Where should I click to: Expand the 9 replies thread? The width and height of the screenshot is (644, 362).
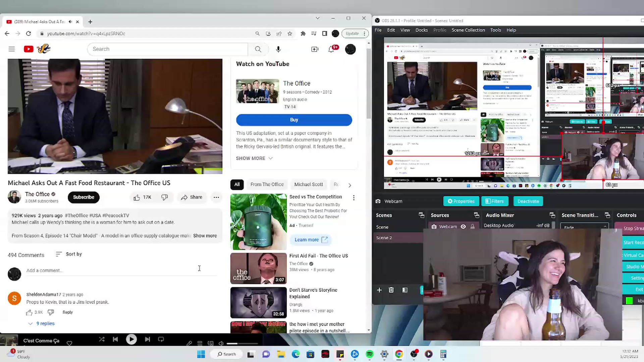[x=41, y=323]
